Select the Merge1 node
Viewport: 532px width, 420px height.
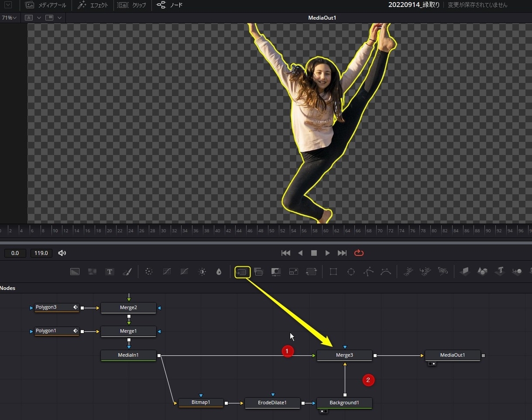pos(129,331)
